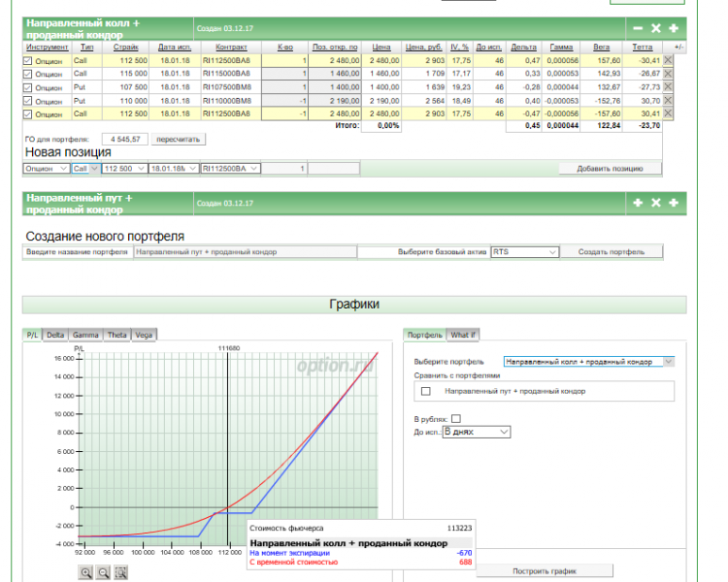
Task: Switch to the Vega chart tab
Action: coord(144,335)
